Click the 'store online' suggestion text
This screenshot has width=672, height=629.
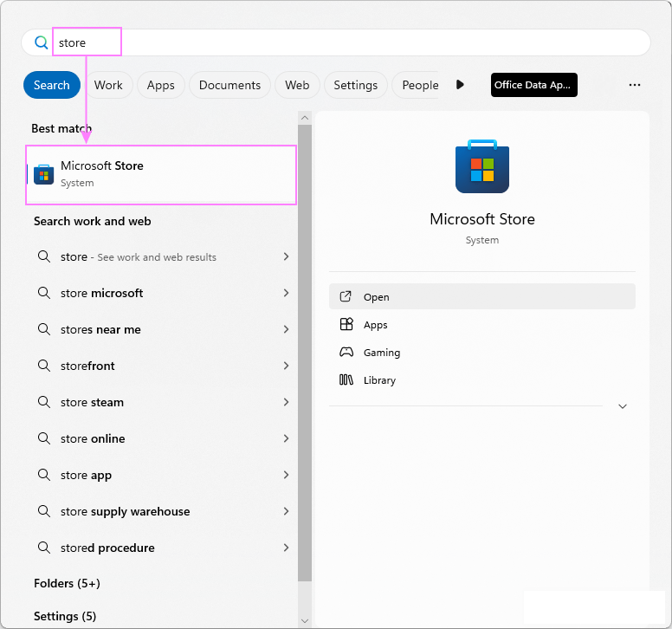[93, 438]
